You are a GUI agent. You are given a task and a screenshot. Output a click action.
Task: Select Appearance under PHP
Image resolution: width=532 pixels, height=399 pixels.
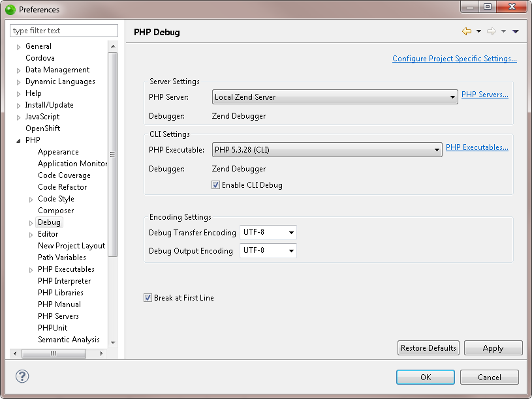point(58,151)
